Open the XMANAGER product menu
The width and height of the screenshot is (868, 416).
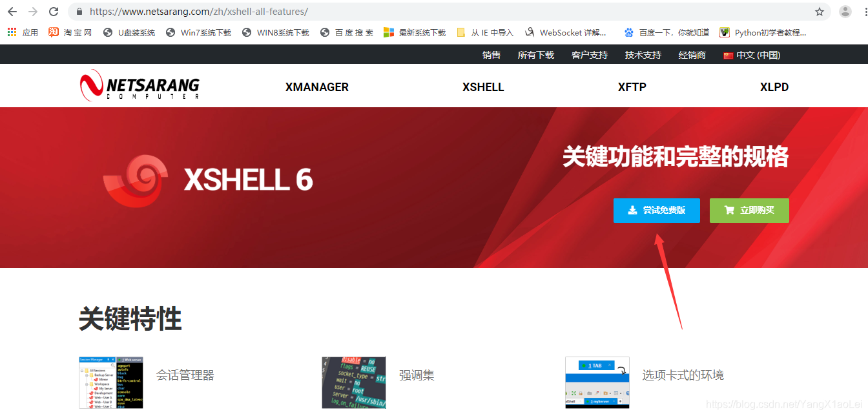(x=317, y=87)
